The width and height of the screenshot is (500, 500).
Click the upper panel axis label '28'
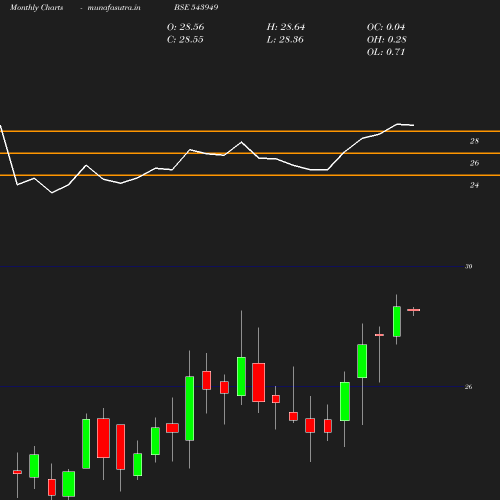coord(474,141)
